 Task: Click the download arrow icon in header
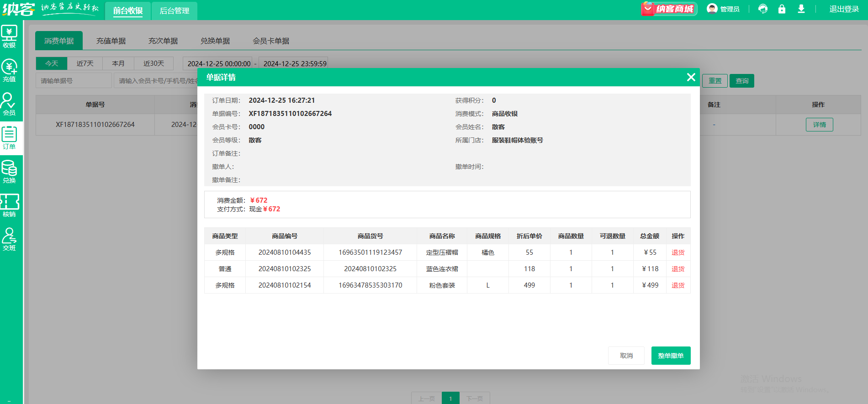801,9
